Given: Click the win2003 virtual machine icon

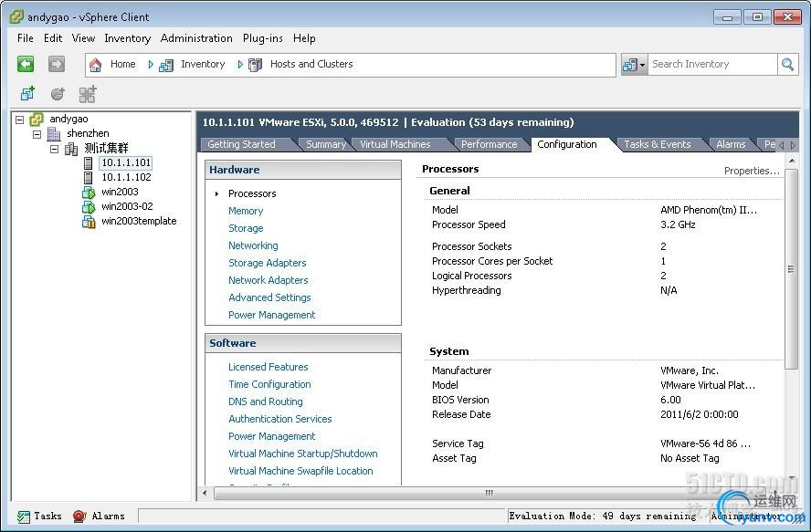Looking at the screenshot, I should click(89, 193).
